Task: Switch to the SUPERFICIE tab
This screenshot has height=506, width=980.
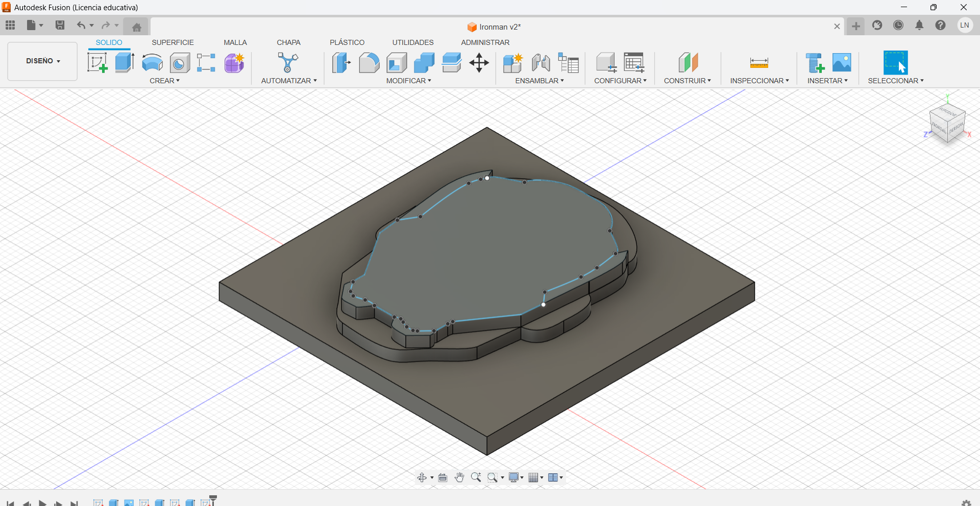Action: (173, 42)
